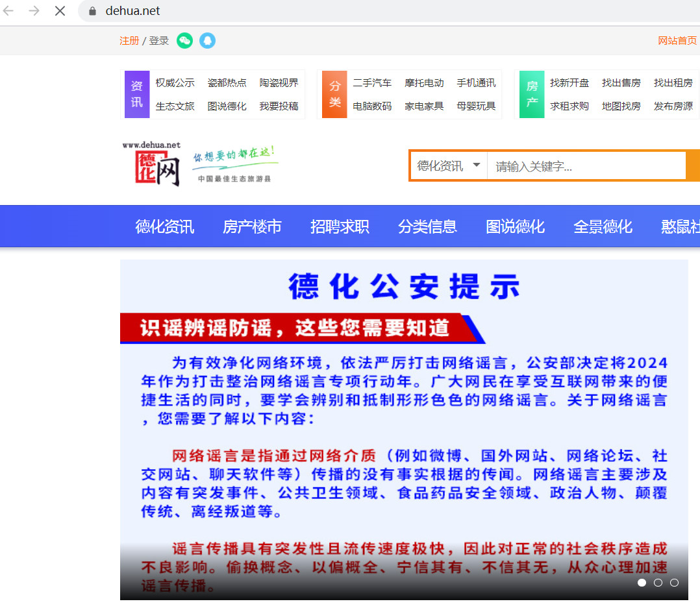
Task: Click the browser back arrow
Action: point(8,10)
